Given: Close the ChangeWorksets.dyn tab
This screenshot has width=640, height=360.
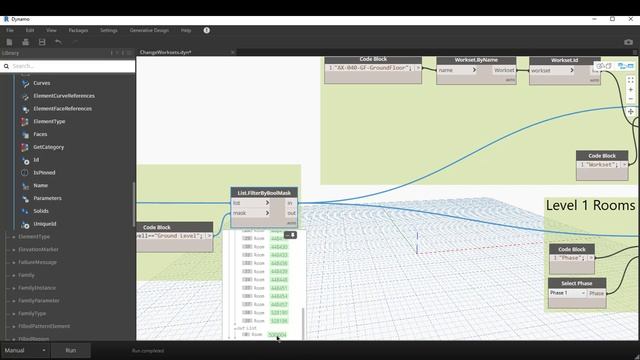Looking at the screenshot, I should [x=232, y=52].
